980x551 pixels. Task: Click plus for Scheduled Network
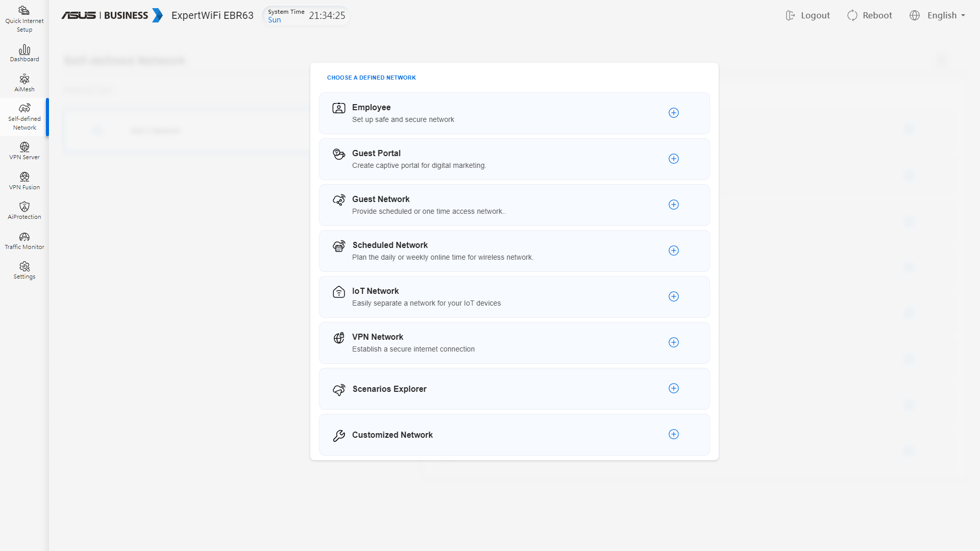click(673, 251)
